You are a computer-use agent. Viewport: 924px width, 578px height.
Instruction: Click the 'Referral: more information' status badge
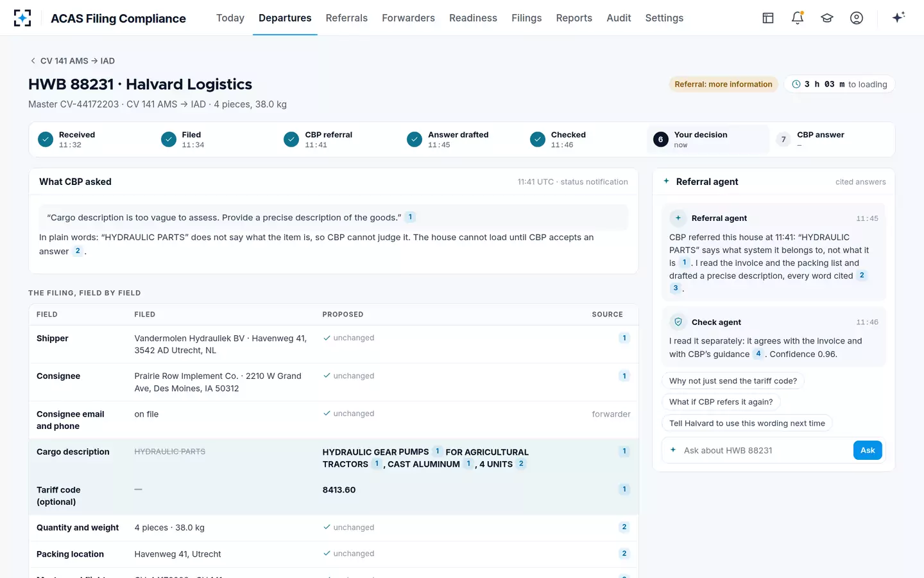pyautogui.click(x=723, y=84)
